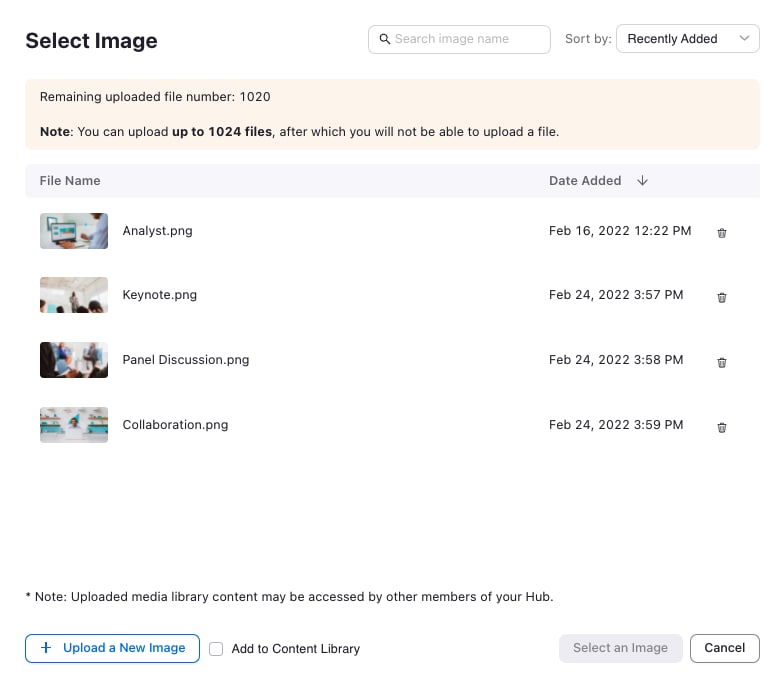
Task: Open the Sort by dropdown
Action: tap(687, 39)
